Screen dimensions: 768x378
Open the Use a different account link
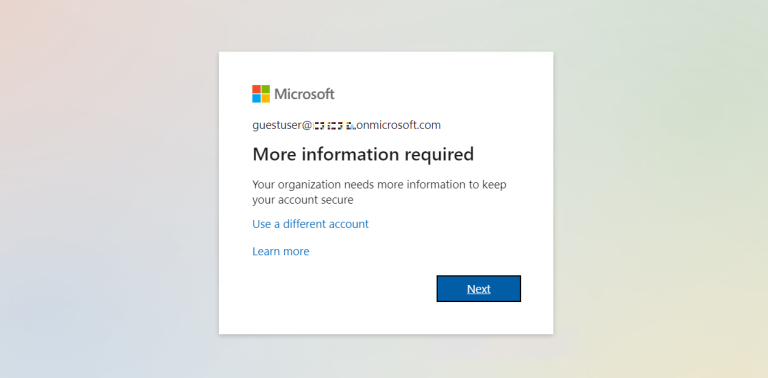[310, 224]
